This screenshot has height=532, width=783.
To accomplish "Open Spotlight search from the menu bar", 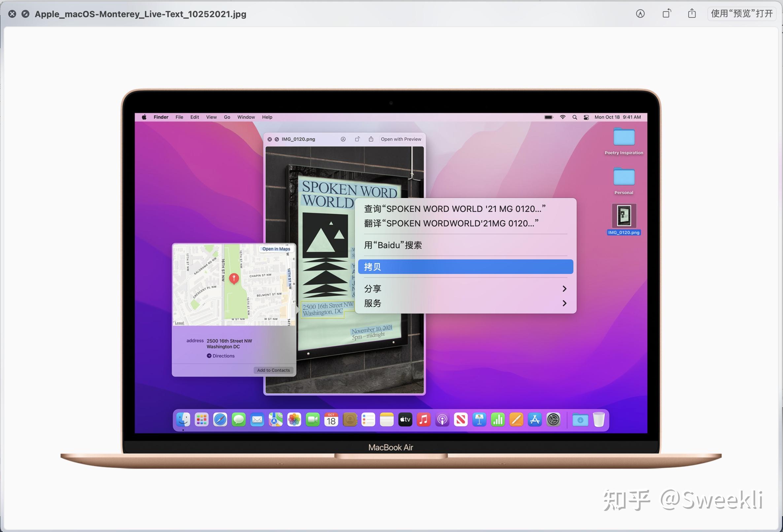I will (x=574, y=117).
